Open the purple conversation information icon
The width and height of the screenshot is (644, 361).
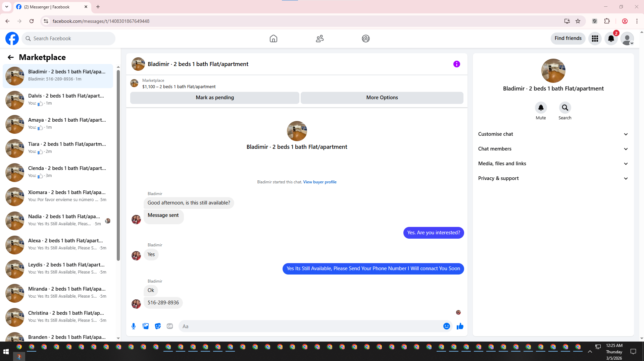tap(457, 64)
